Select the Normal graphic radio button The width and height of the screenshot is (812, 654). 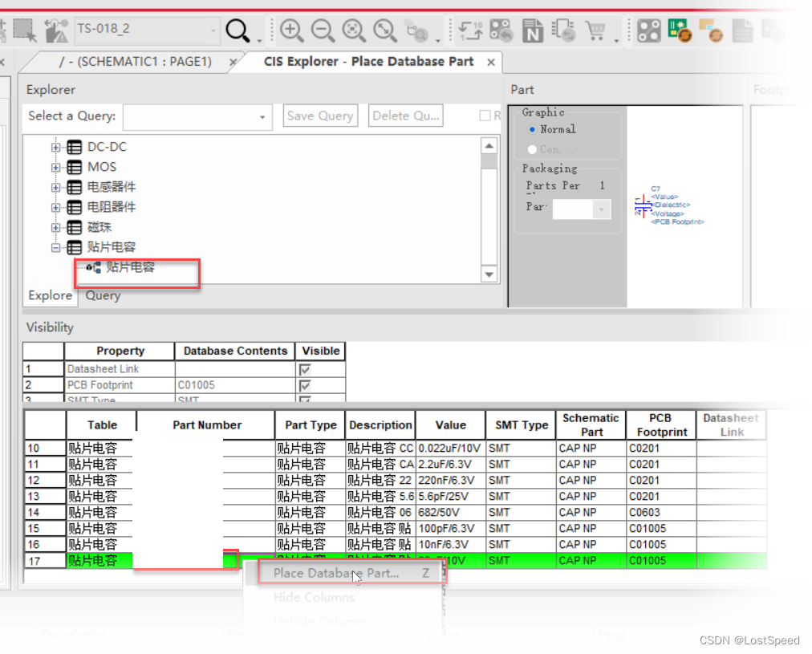[x=532, y=129]
